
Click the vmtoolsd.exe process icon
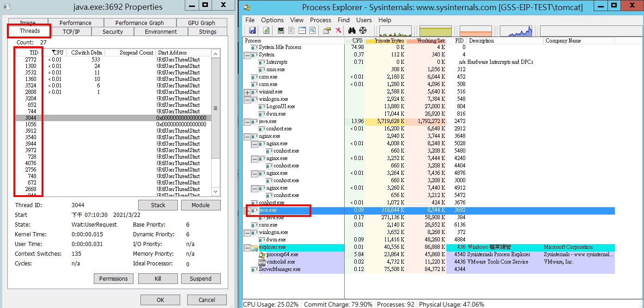(262, 262)
